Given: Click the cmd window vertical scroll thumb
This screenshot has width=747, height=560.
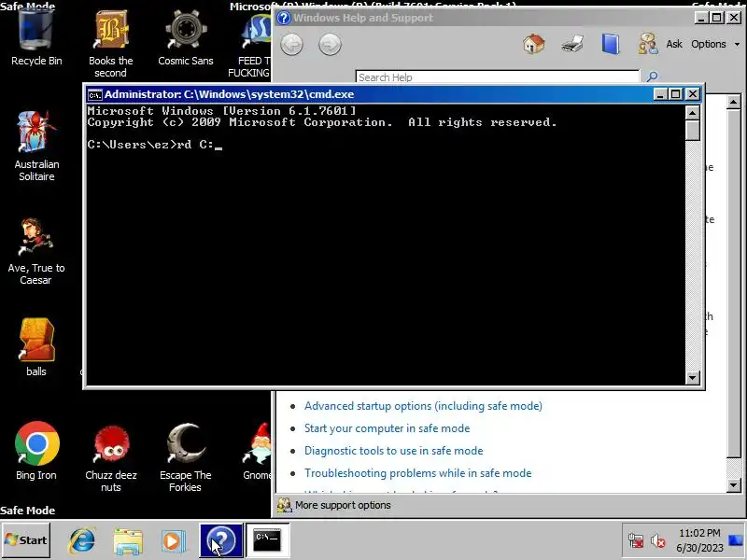Looking at the screenshot, I should 692,130.
